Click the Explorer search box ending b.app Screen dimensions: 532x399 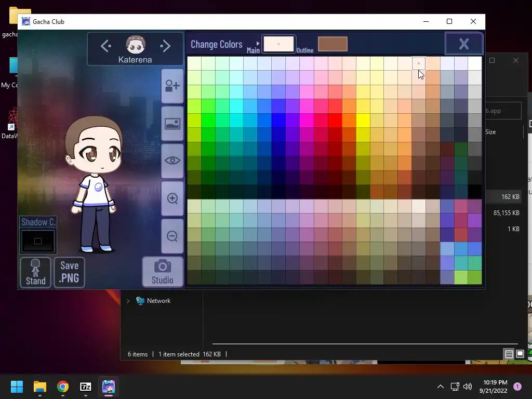tap(503, 111)
